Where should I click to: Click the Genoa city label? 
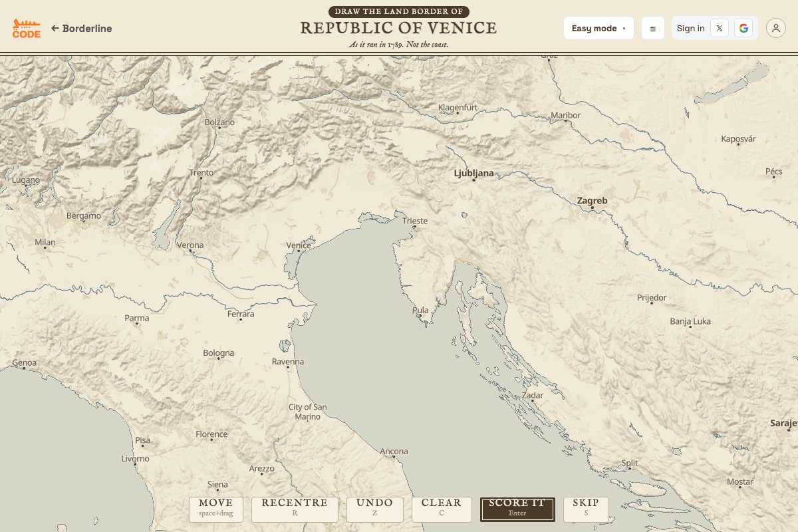tap(24, 363)
